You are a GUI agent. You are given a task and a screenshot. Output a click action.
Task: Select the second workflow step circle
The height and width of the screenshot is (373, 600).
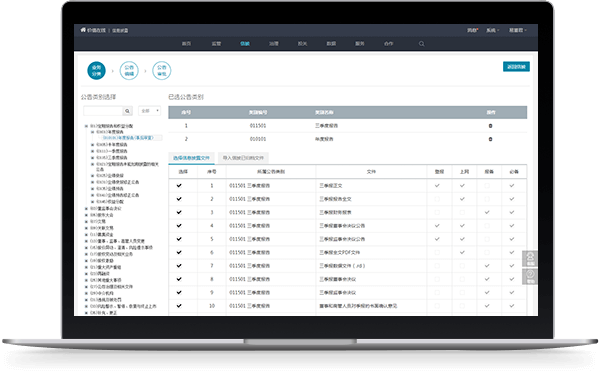129,70
